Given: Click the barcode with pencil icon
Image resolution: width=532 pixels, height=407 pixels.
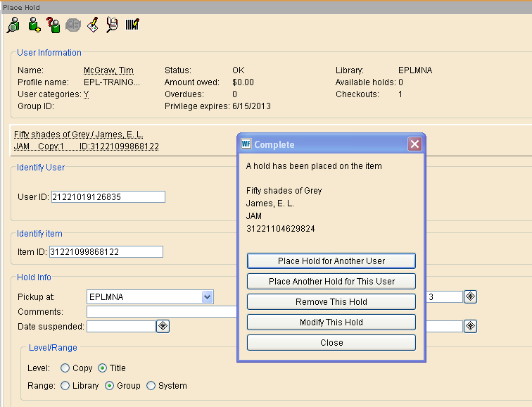Looking at the screenshot, I should 132,25.
